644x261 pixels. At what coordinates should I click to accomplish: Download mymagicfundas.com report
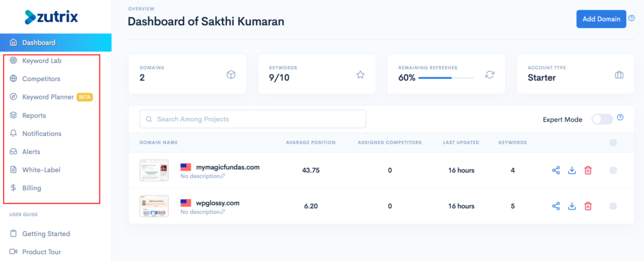tap(572, 170)
